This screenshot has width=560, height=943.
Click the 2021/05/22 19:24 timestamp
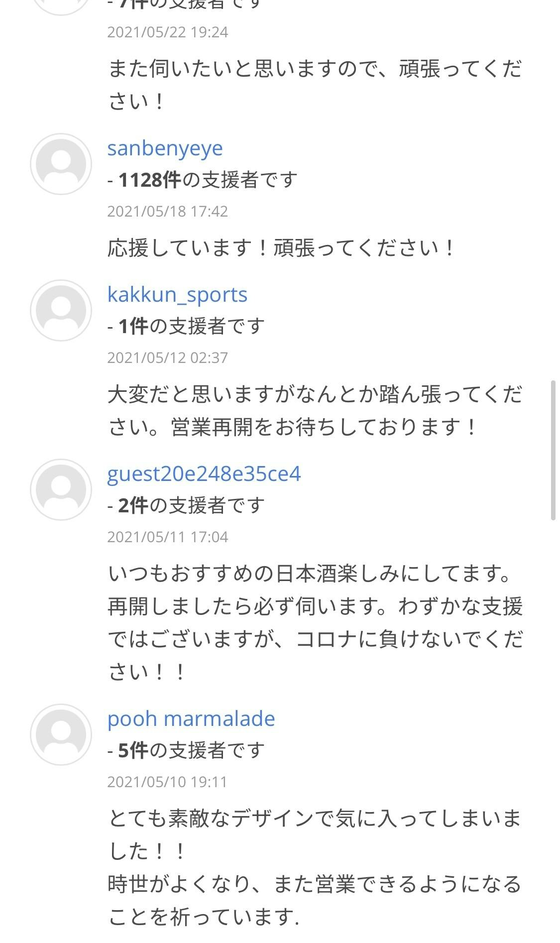(168, 32)
